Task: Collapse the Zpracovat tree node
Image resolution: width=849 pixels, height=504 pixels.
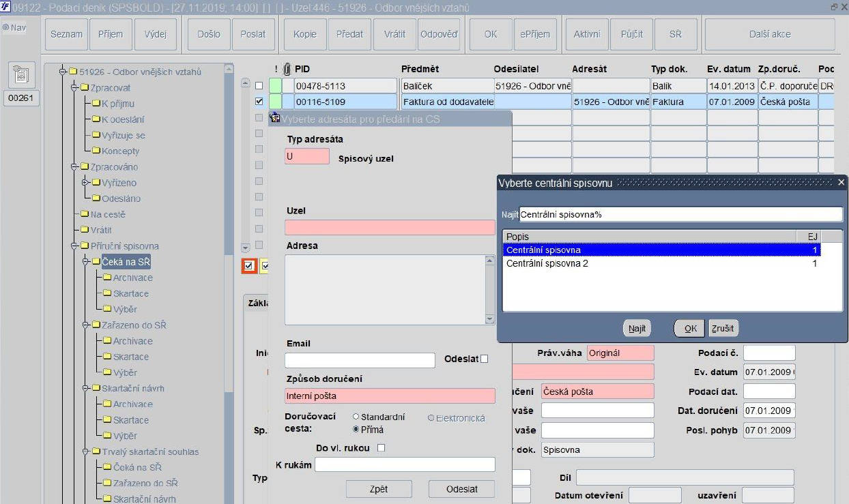Action: click(74, 88)
